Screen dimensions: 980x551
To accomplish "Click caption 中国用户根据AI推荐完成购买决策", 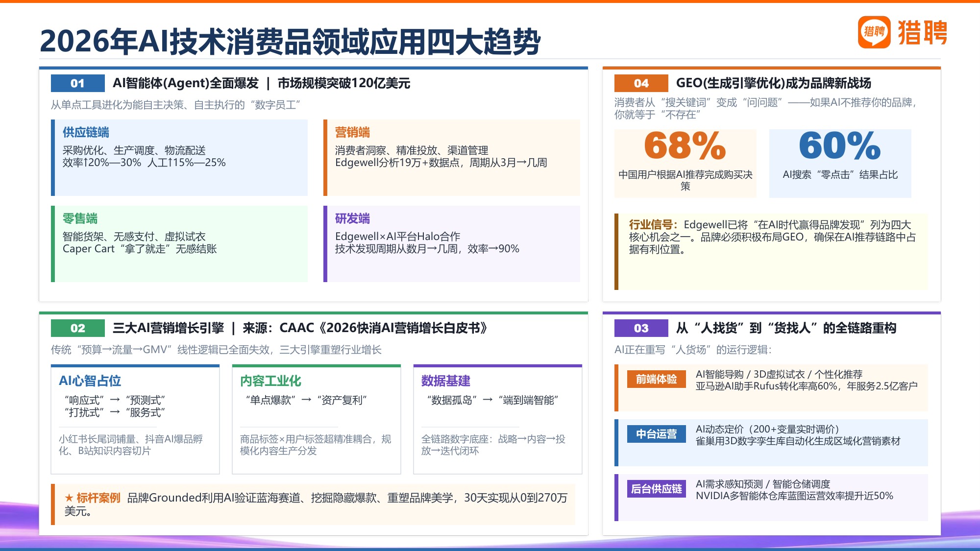I will [x=685, y=180].
